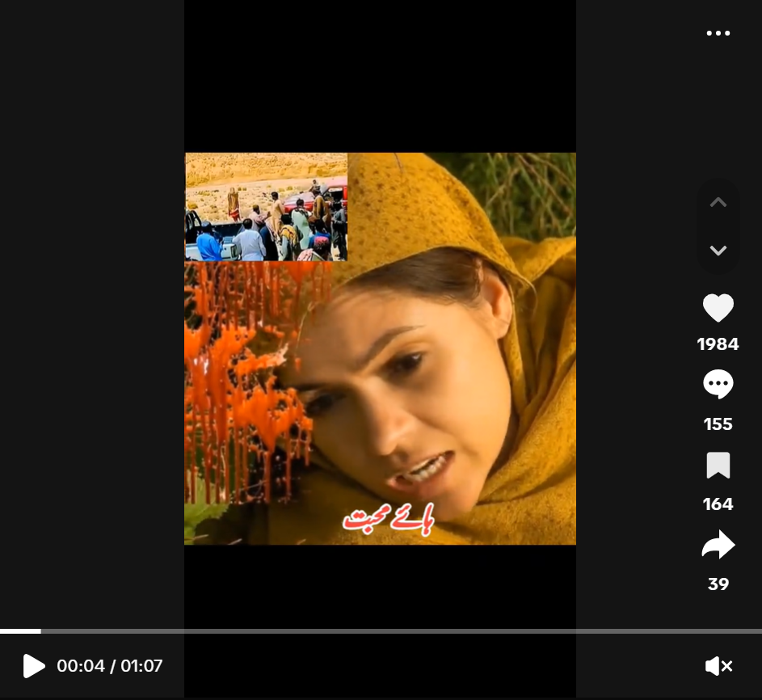Share the video with the arrow icon
The image size is (762, 700).
click(718, 546)
